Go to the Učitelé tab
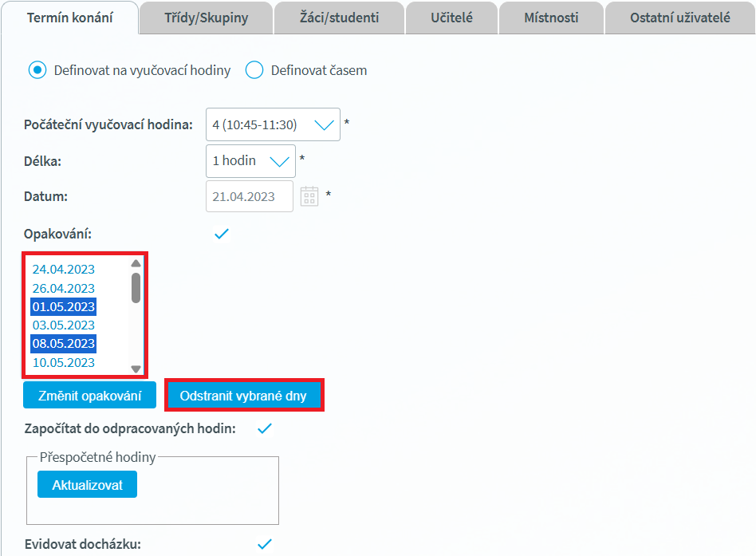 point(453,18)
